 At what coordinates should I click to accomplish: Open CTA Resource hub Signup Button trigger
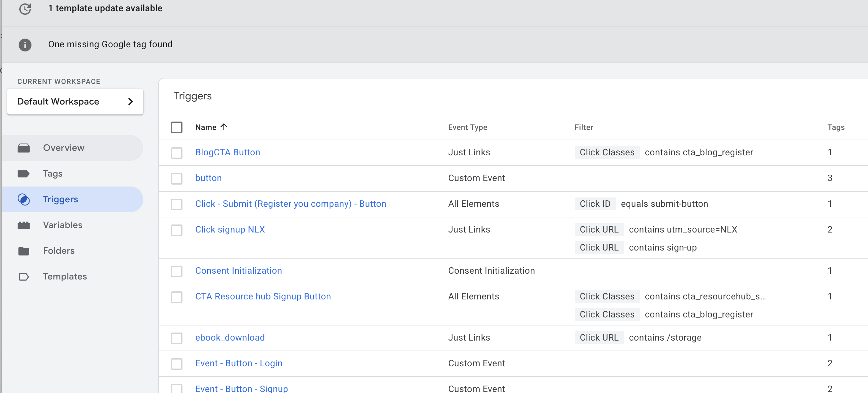263,296
